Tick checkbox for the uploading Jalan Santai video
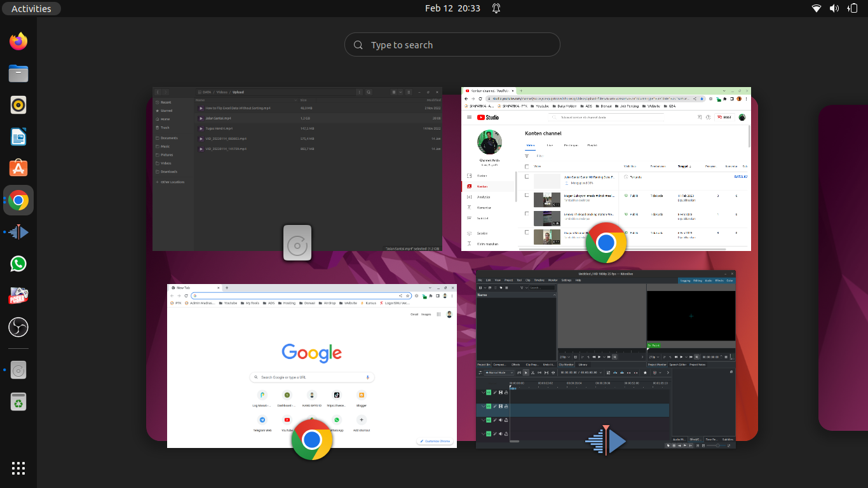 tap(527, 177)
